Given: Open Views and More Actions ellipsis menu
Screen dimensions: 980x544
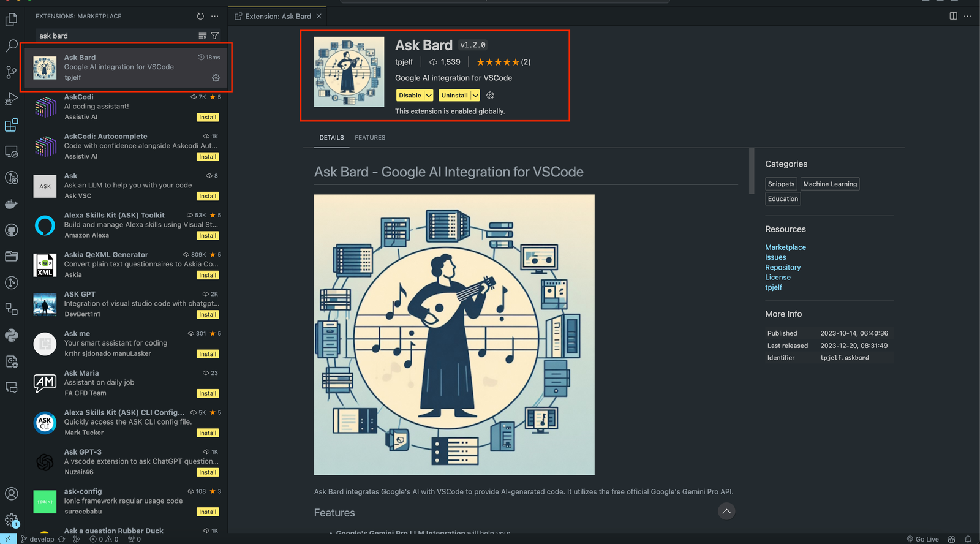Looking at the screenshot, I should tap(215, 17).
